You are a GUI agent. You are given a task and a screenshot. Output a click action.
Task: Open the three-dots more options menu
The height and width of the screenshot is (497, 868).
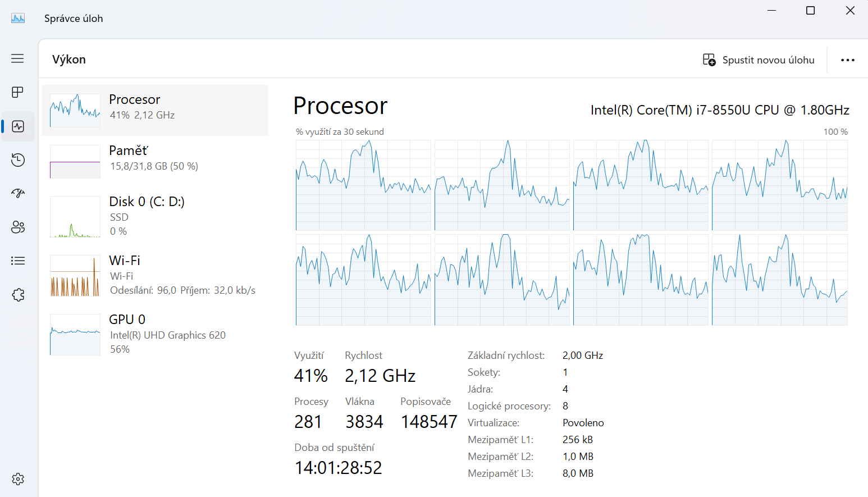(x=847, y=60)
